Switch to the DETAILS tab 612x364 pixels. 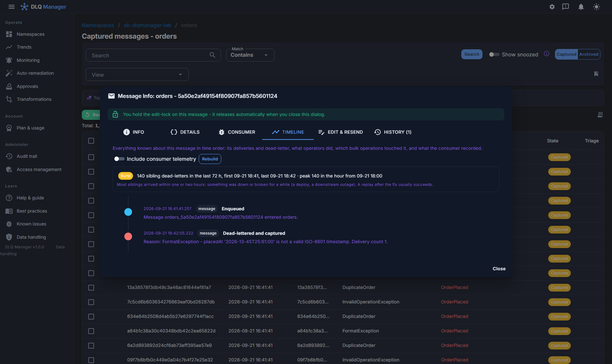[x=185, y=132]
